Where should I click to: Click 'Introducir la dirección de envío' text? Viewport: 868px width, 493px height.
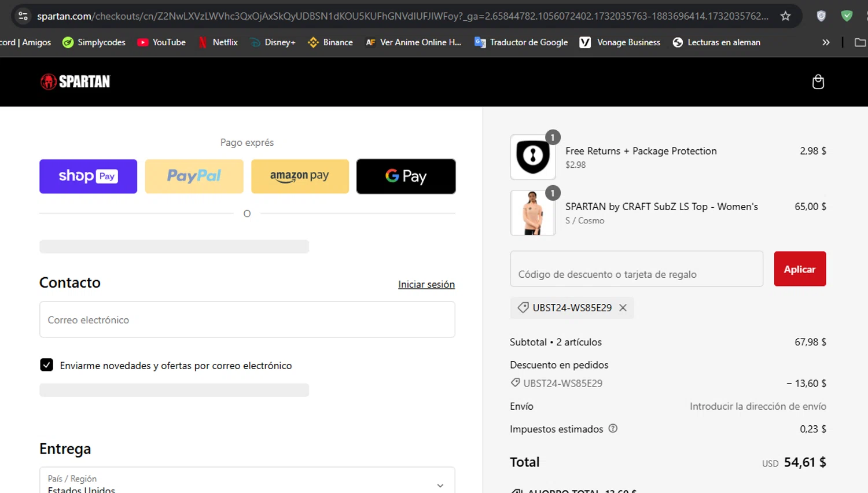click(x=758, y=406)
